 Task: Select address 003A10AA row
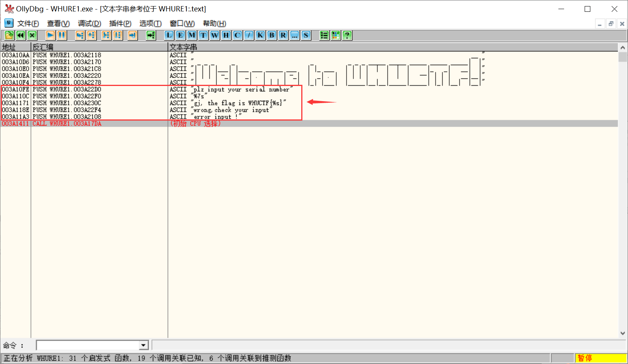(309, 55)
